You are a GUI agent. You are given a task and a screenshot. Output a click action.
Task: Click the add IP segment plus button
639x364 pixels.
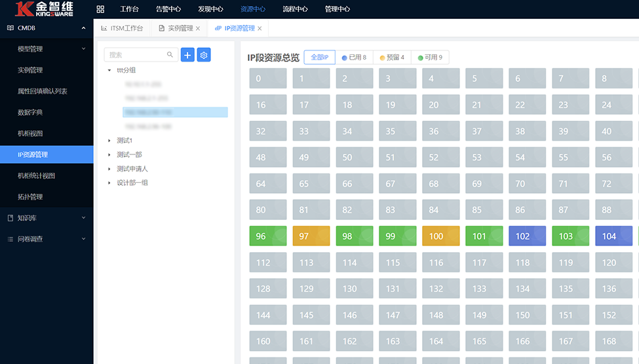coord(187,55)
